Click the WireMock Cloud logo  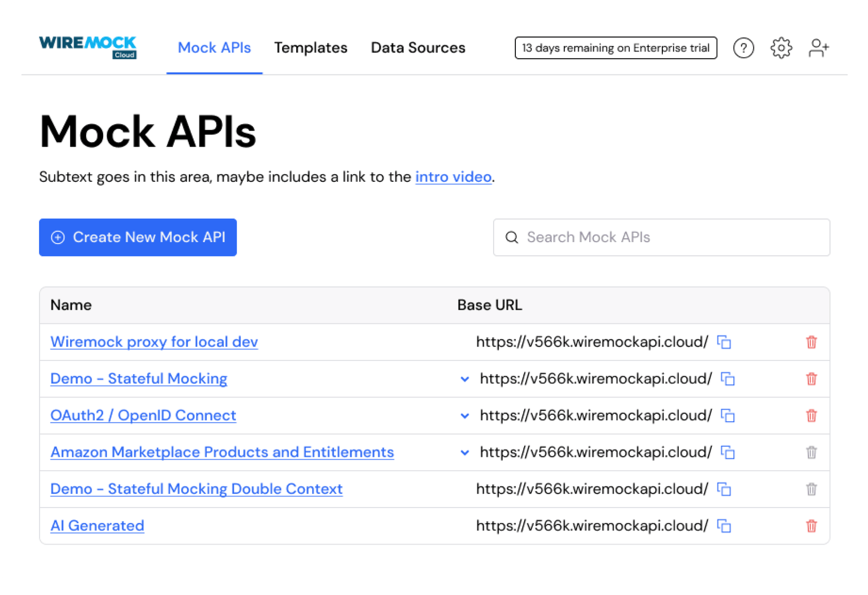(87, 47)
